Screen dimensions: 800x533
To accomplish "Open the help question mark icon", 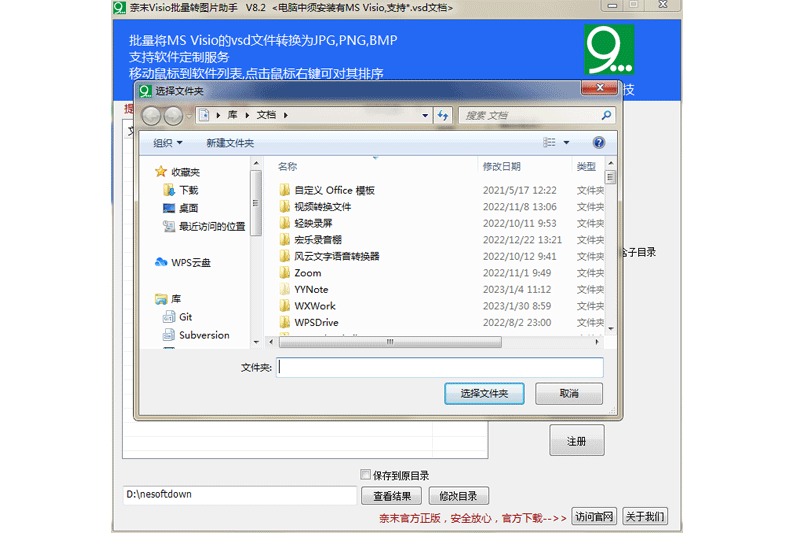I will point(599,143).
